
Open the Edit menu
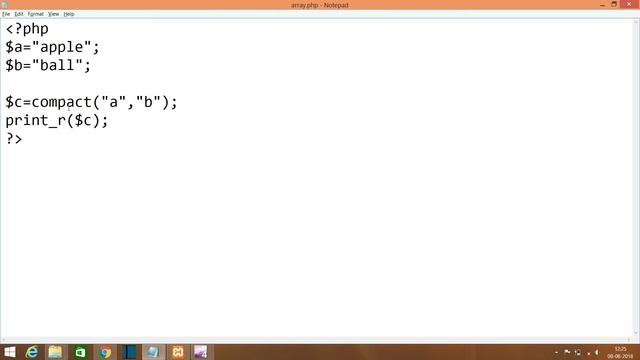click(19, 14)
